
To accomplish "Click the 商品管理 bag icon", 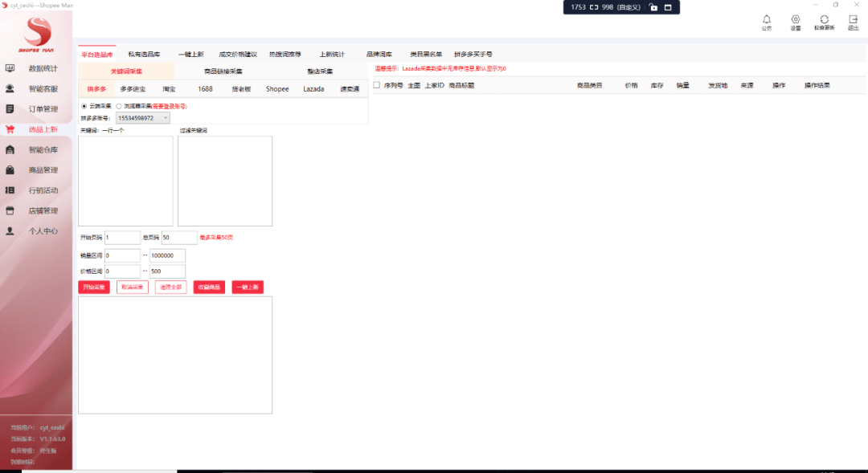I will pyautogui.click(x=10, y=169).
